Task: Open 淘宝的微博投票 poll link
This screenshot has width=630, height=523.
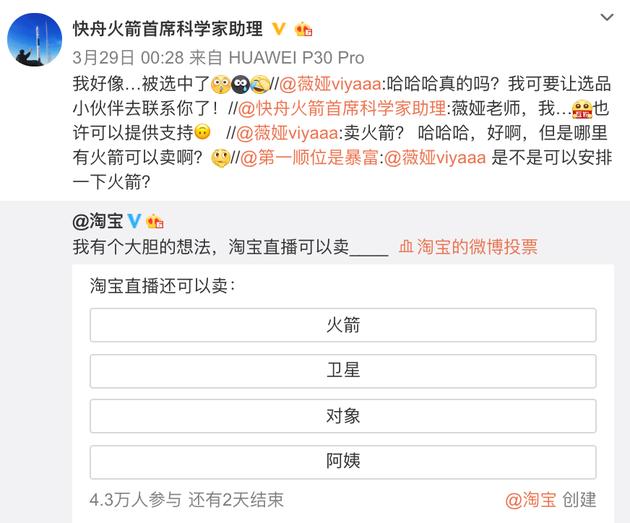Action: click(477, 246)
